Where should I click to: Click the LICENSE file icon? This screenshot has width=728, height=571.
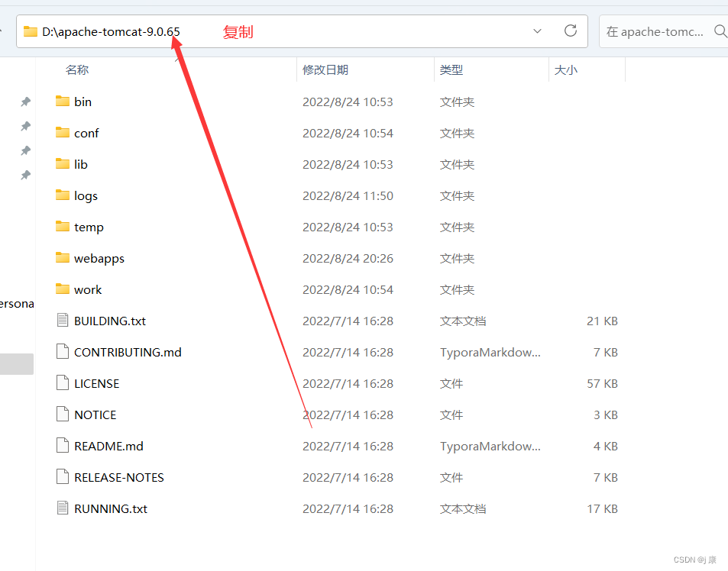click(x=62, y=382)
